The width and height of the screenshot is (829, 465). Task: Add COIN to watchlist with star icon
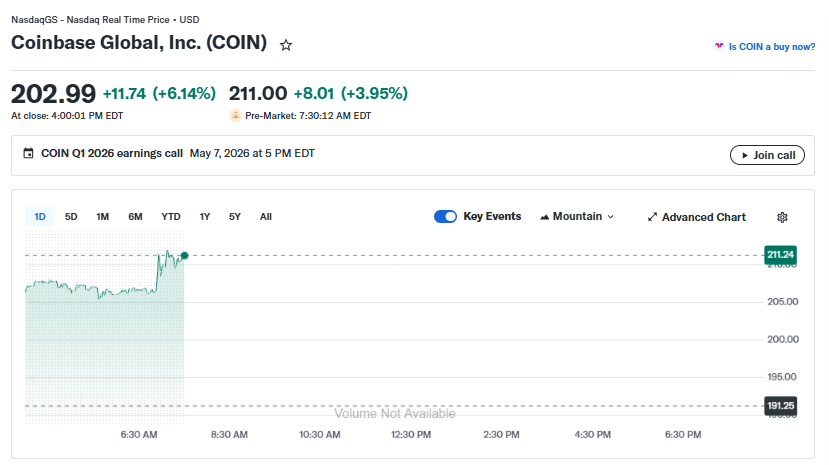pos(286,45)
